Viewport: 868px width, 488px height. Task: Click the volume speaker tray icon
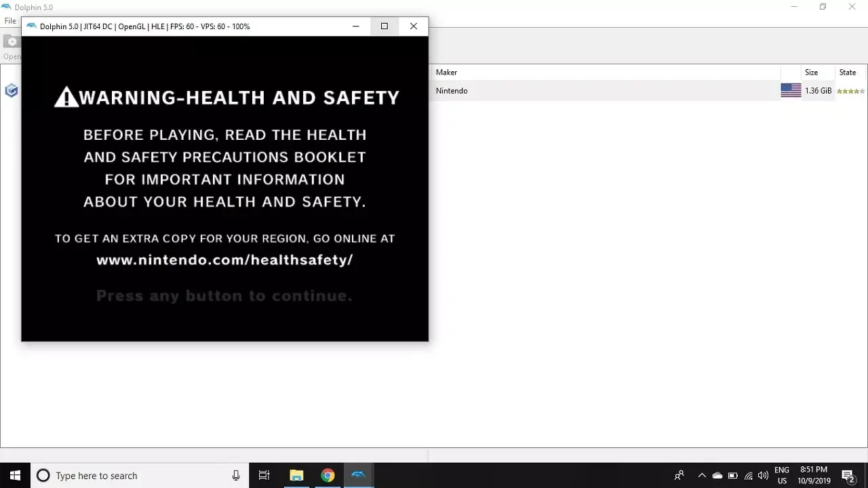(x=763, y=475)
